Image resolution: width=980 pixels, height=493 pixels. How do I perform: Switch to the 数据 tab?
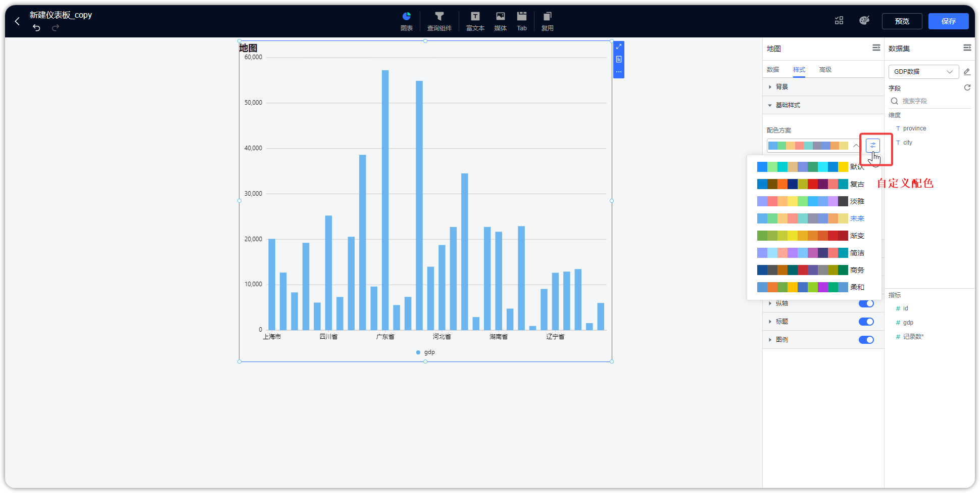tap(773, 70)
